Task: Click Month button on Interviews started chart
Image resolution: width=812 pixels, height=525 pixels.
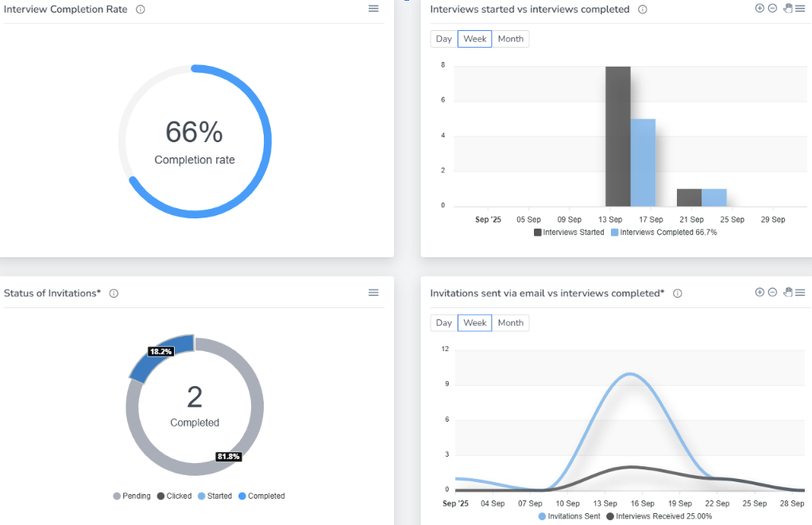Action: pyautogui.click(x=510, y=39)
